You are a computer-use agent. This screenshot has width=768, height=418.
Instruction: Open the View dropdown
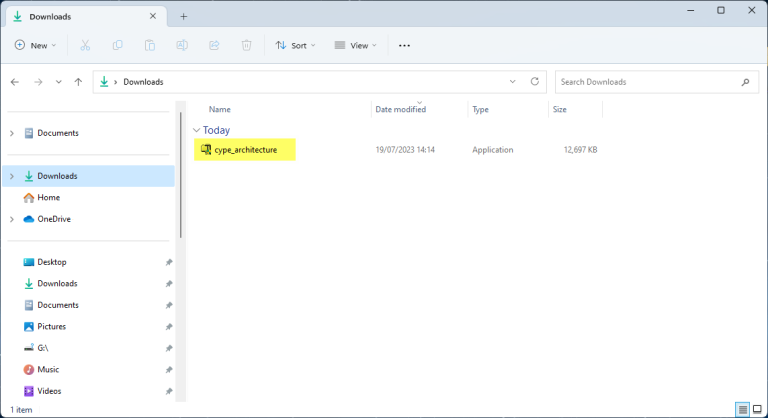[x=356, y=45]
